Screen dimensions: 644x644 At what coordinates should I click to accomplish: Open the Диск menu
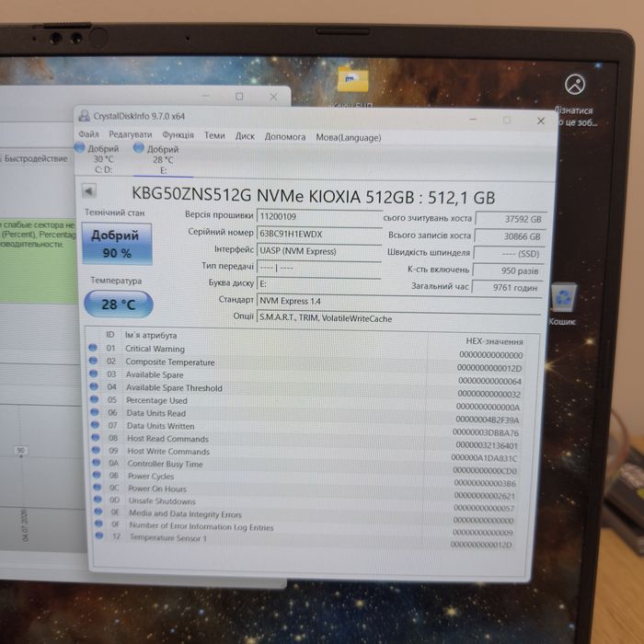click(x=245, y=136)
